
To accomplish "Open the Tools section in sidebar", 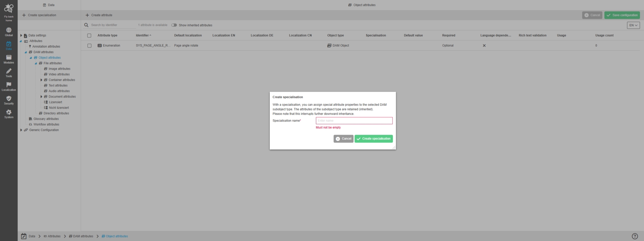I will click(9, 73).
